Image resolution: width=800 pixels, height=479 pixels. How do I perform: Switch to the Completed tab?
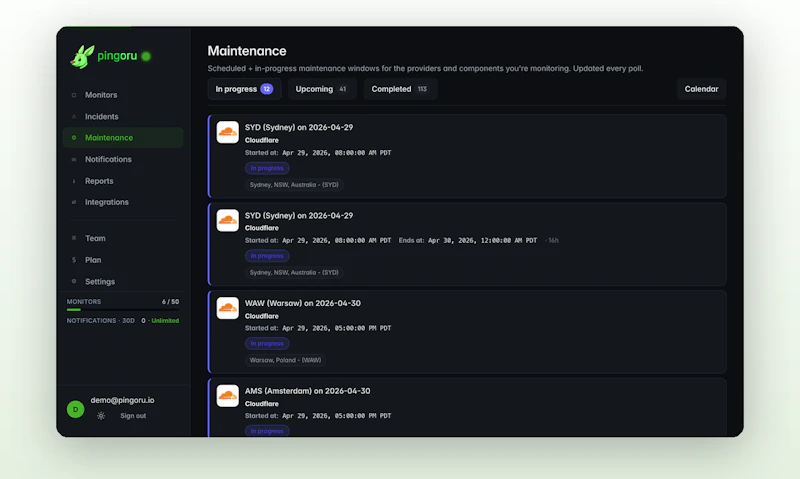(400, 89)
